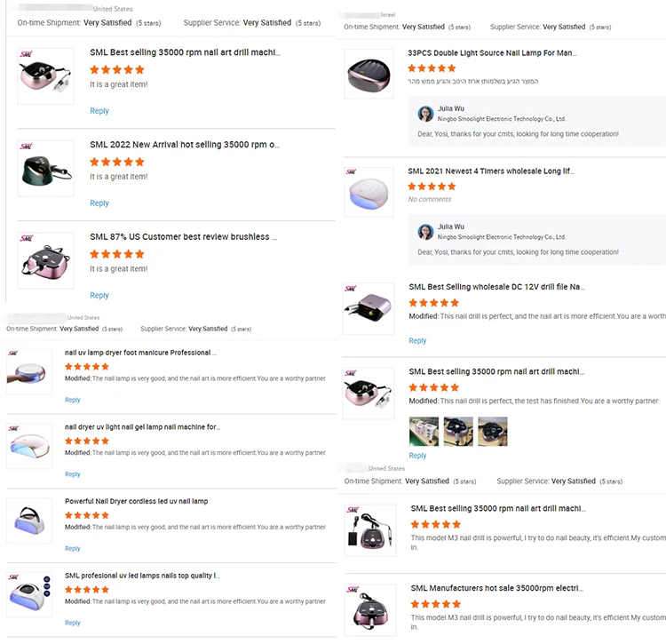
Task: Click Reply under Powerful Nail Dryer cordless review
Action: pos(72,548)
